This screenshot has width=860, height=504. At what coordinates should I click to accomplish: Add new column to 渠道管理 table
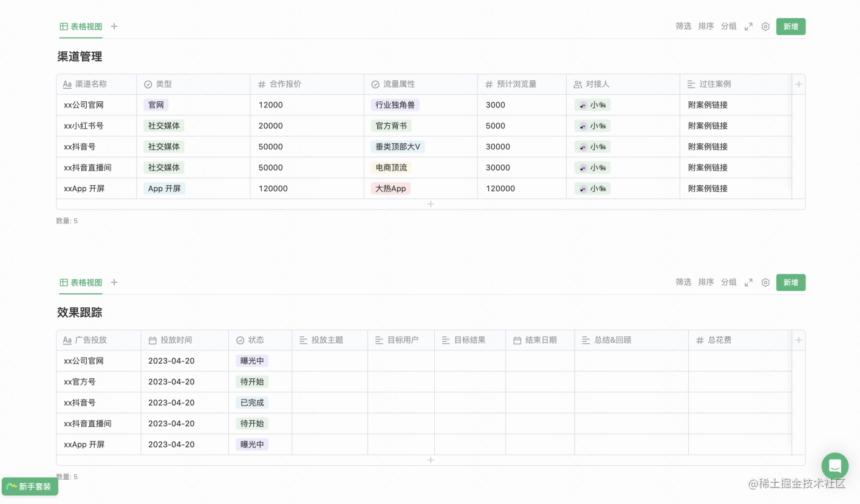(x=799, y=84)
